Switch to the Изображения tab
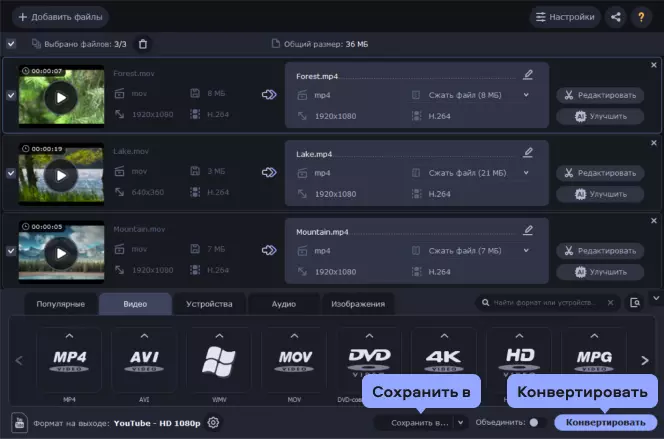 point(358,304)
